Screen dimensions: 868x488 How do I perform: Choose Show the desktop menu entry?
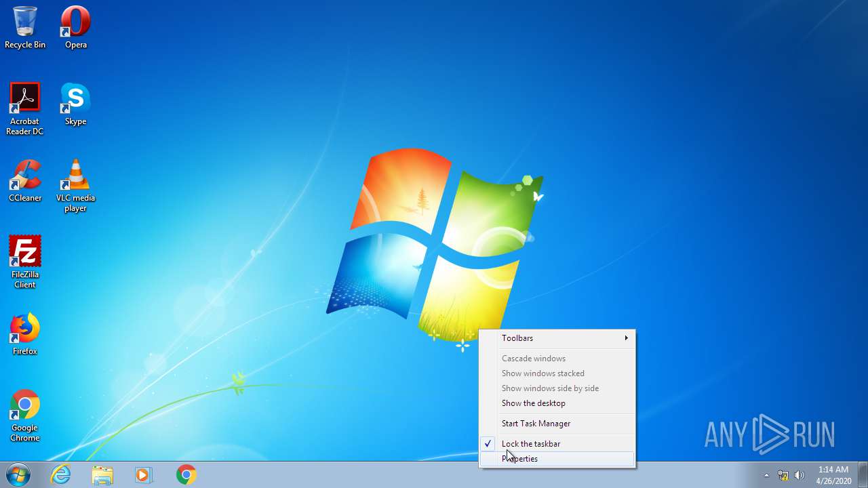[x=557, y=403]
